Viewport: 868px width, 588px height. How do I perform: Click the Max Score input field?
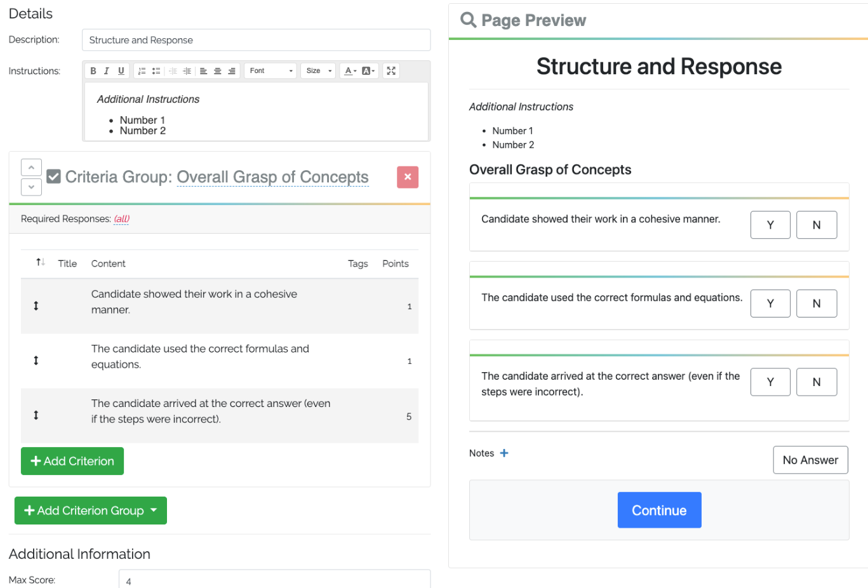(x=274, y=580)
